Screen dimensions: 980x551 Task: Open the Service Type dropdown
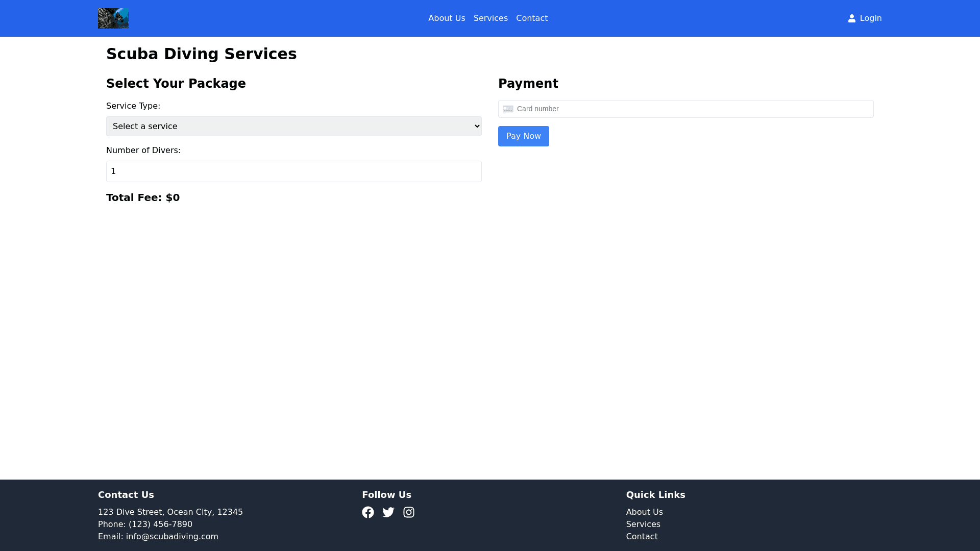tap(293, 126)
